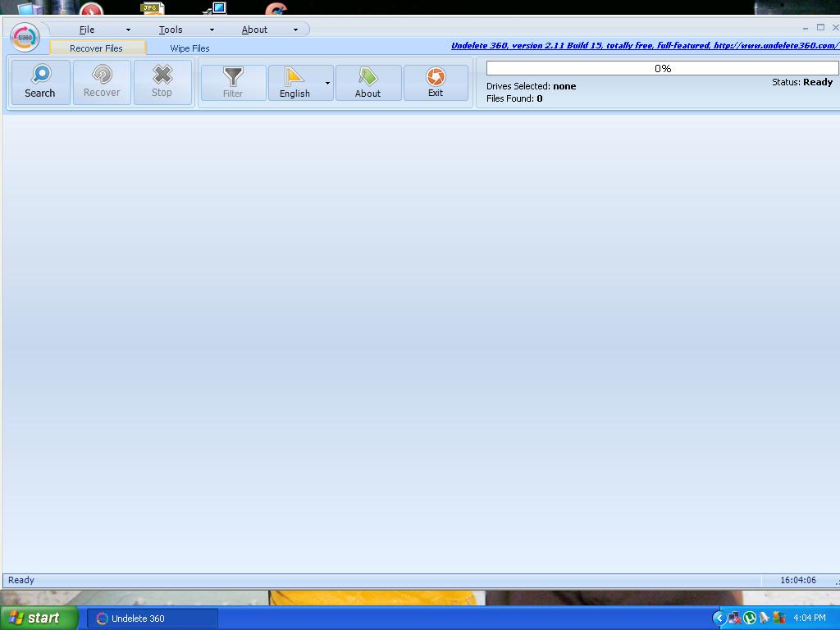Switch to the Wipe Files tab

tap(189, 48)
